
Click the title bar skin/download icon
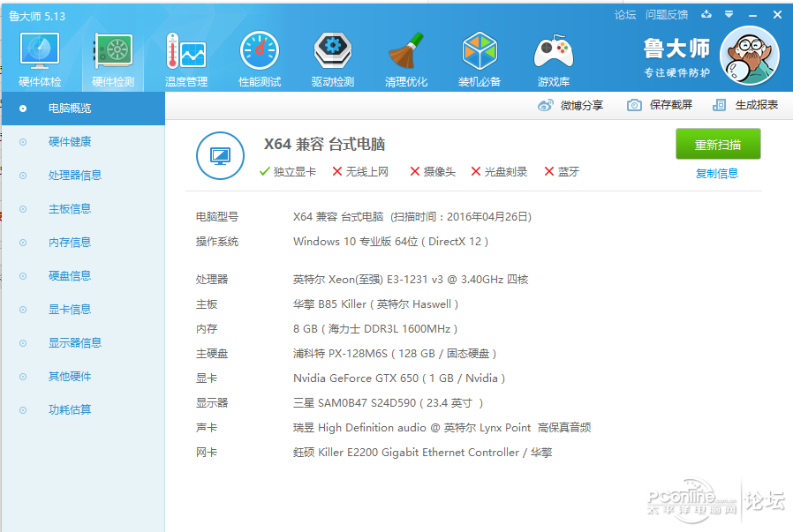point(706,15)
